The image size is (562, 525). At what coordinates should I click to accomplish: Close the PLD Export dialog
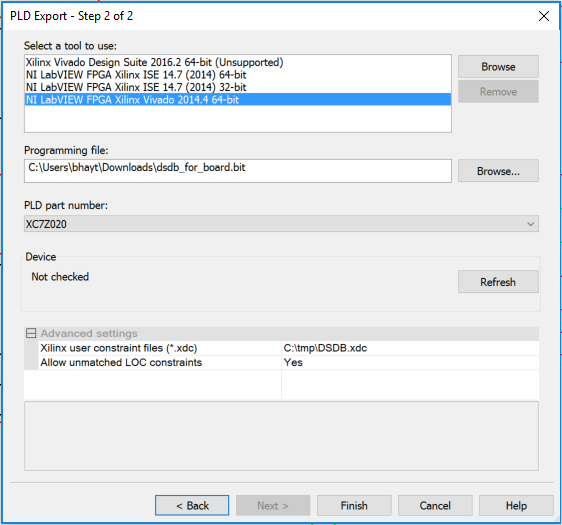pyautogui.click(x=544, y=16)
